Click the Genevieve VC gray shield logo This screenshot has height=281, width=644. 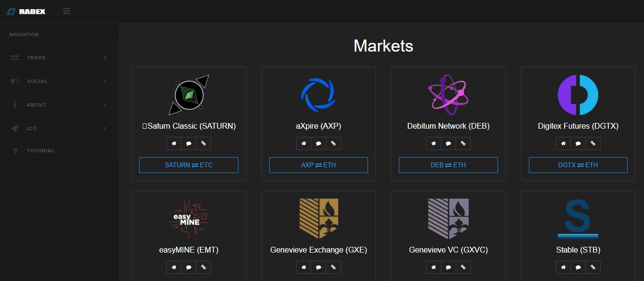click(x=448, y=219)
